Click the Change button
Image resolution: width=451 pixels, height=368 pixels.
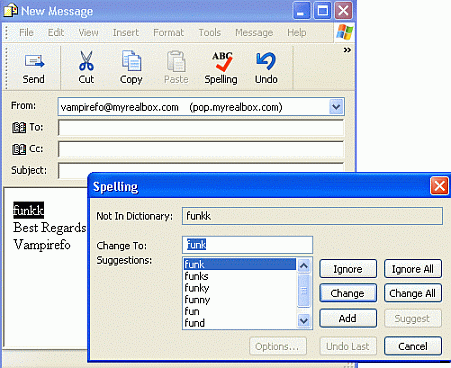pos(348,293)
